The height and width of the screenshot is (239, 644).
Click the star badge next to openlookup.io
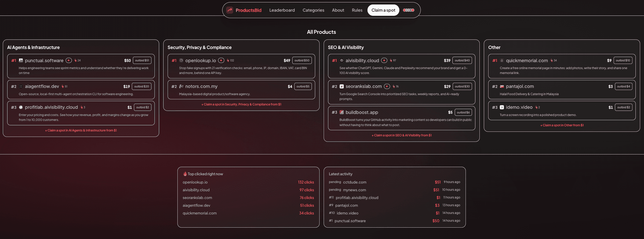click(x=221, y=60)
